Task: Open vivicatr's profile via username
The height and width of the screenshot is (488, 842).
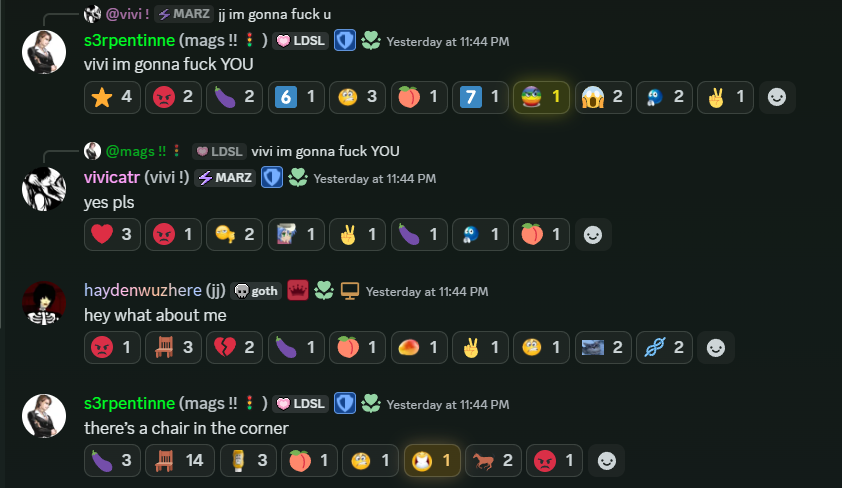Action: (x=112, y=177)
